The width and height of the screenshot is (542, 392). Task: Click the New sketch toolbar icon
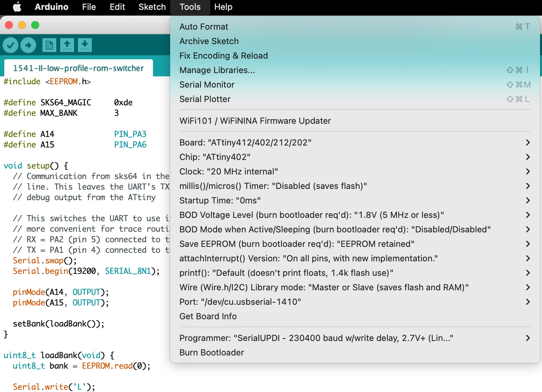[x=49, y=45]
